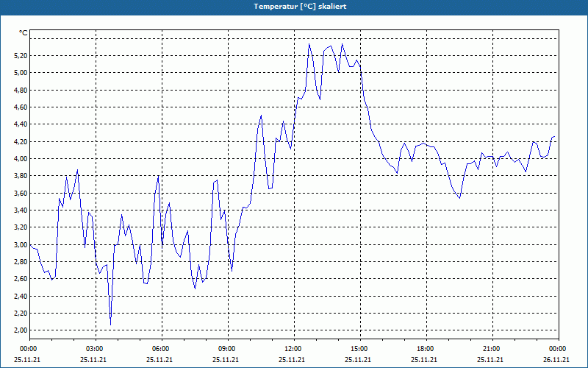
Task: Click the 3,60 y-axis label
Action: tap(21, 193)
